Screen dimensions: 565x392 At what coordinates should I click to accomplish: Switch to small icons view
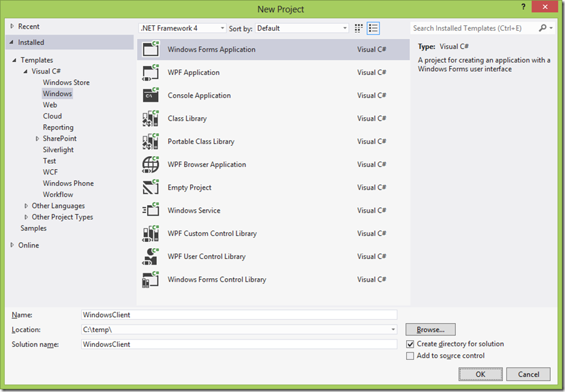(x=358, y=28)
